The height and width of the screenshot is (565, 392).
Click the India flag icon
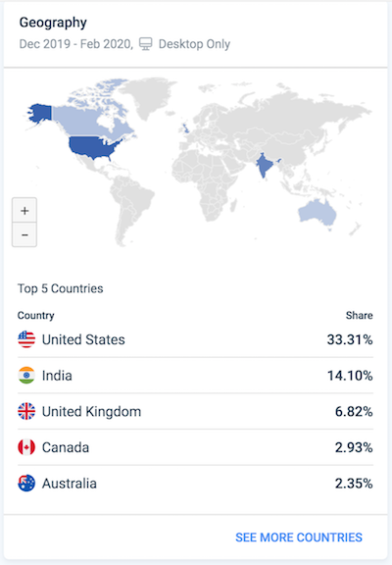coord(26,376)
